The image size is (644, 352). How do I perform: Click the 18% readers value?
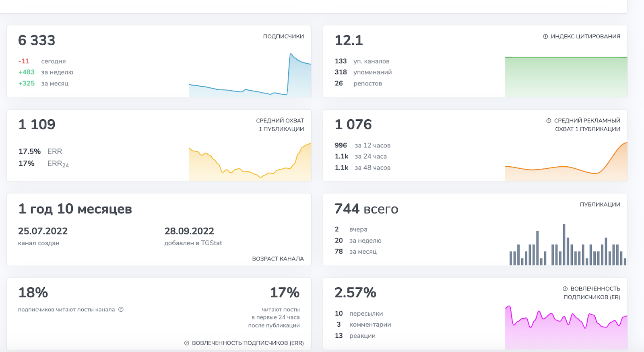click(33, 293)
